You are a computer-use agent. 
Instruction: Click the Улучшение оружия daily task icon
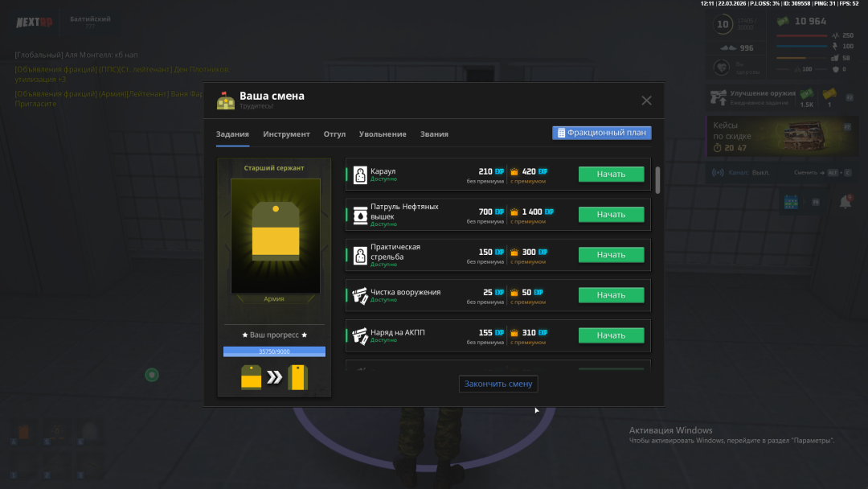point(718,98)
